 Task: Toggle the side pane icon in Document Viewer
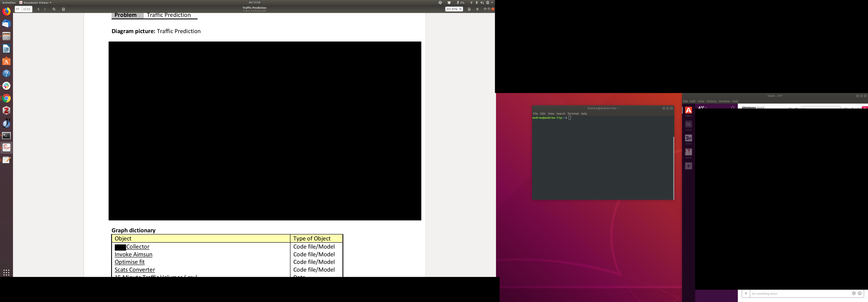[63, 9]
